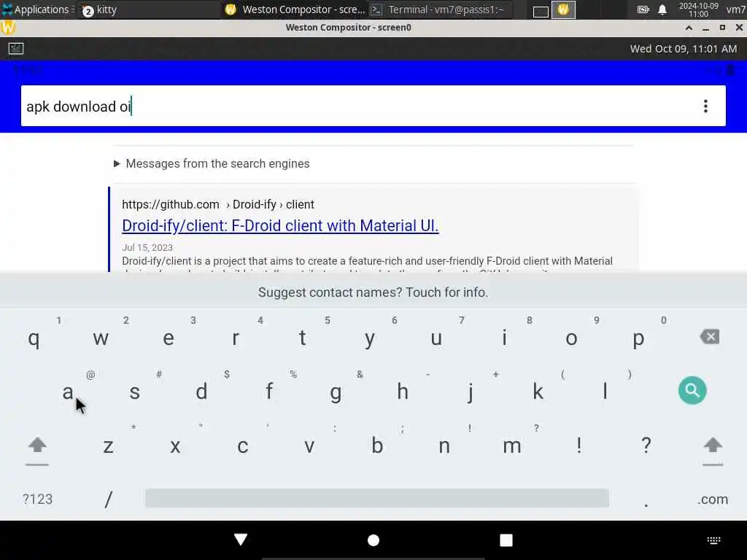Tap the Android home circle button
The height and width of the screenshot is (560, 747).
pos(373,540)
